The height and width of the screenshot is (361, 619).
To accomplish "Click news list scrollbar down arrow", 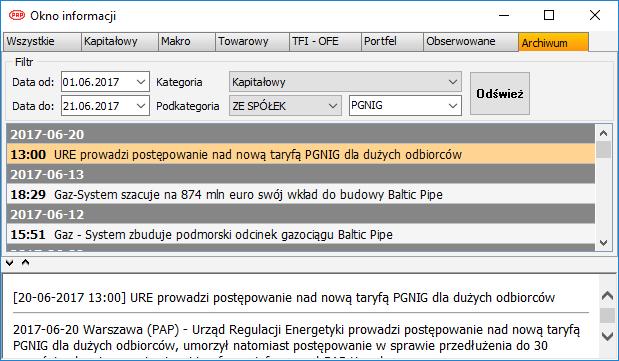I will click(x=603, y=243).
